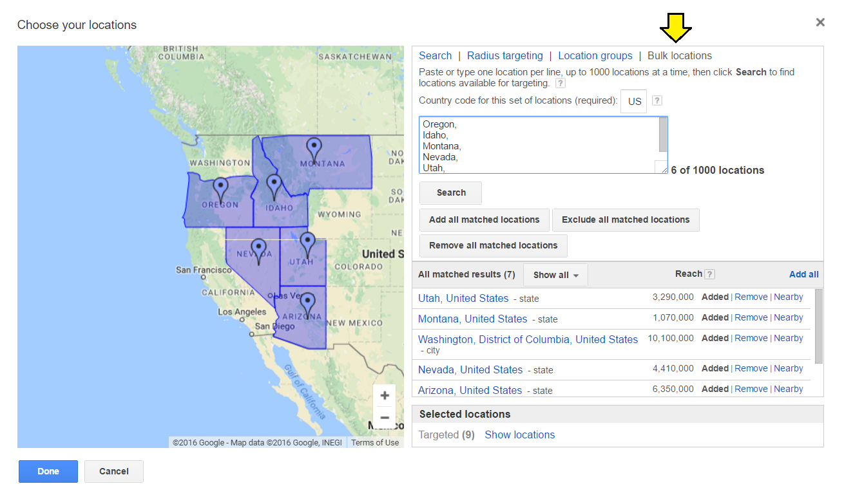Zoom in on the map

[385, 395]
